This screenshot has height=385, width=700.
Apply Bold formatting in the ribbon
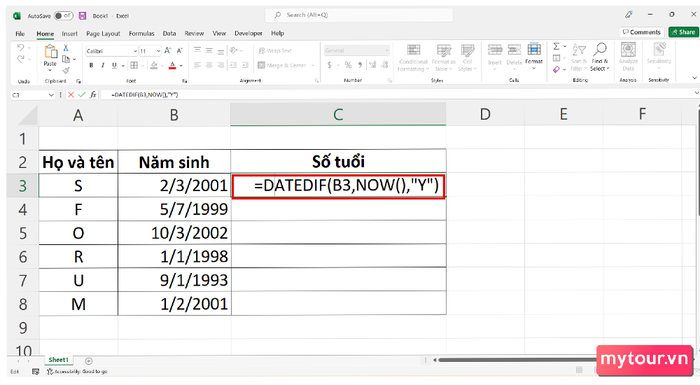click(x=92, y=66)
